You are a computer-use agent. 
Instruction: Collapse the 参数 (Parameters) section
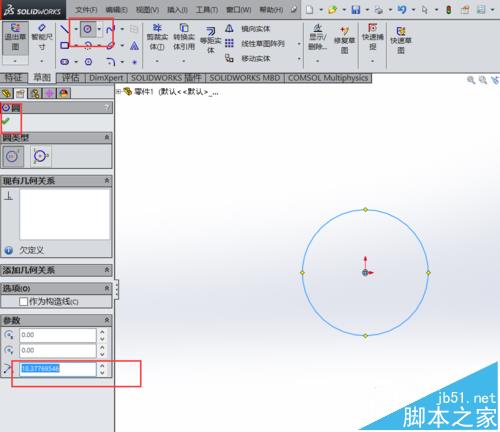pyautogui.click(x=107, y=320)
